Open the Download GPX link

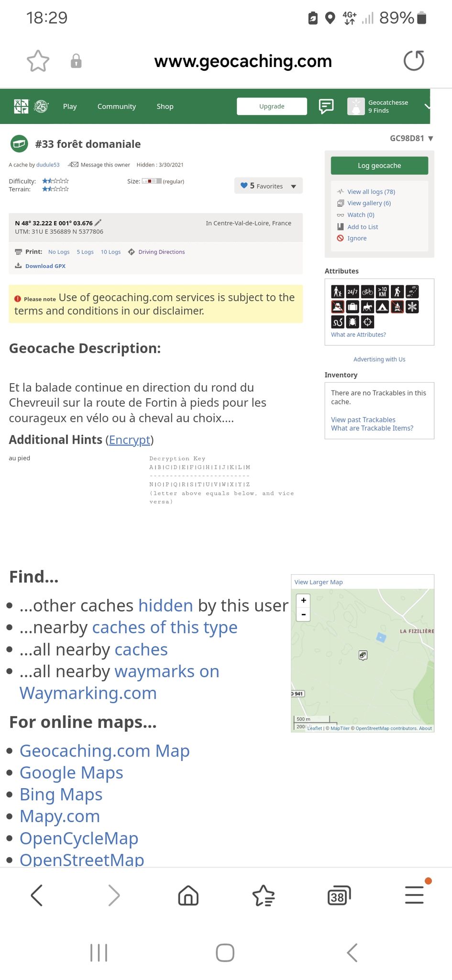tap(45, 266)
